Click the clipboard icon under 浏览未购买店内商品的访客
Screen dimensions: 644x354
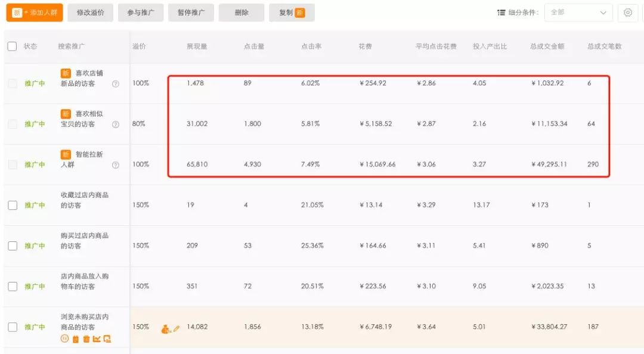[x=76, y=339]
